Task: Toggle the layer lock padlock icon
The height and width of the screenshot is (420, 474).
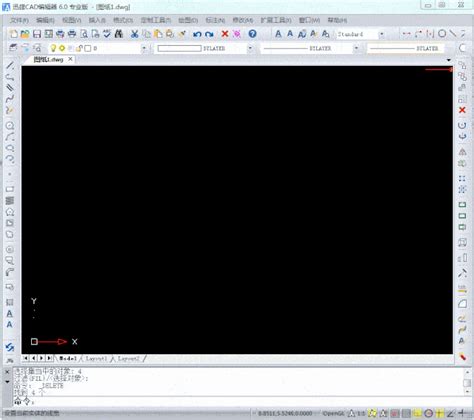Action: click(79, 48)
